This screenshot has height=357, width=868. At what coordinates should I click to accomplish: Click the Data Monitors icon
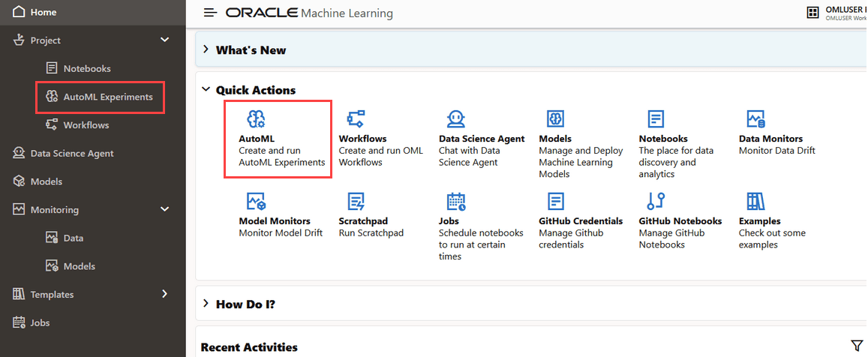click(755, 118)
